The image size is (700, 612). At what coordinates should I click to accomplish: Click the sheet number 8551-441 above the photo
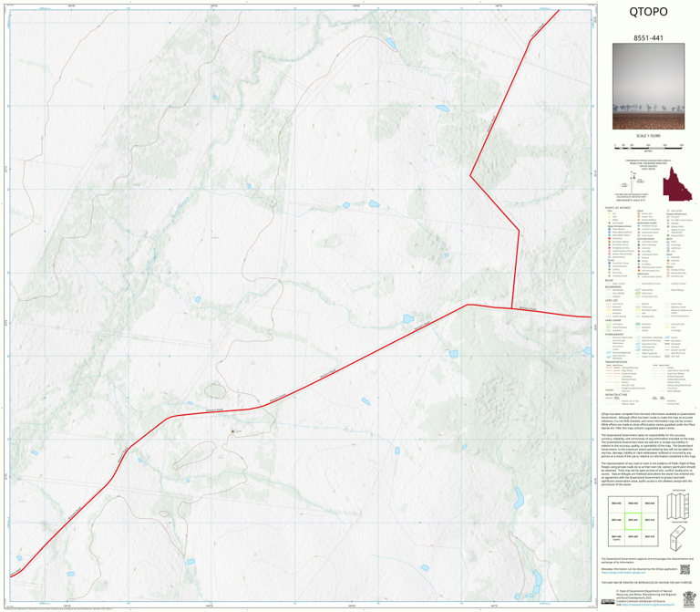pos(648,38)
